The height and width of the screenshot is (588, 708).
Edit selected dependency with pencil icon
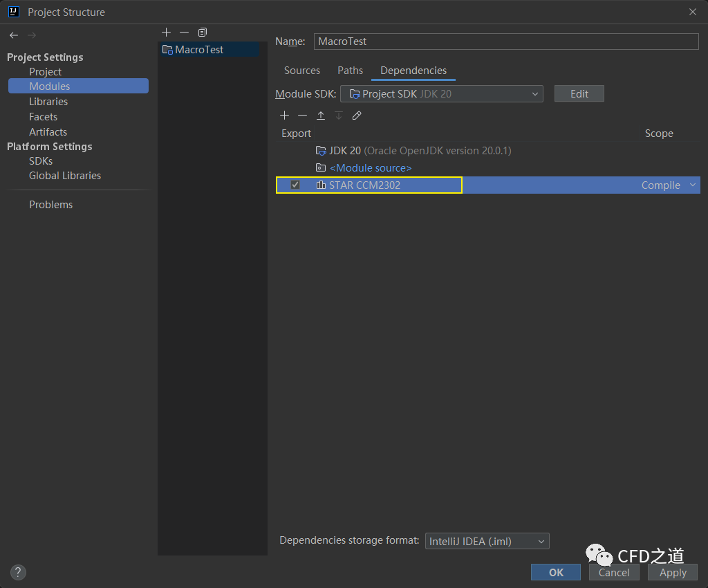pos(357,116)
